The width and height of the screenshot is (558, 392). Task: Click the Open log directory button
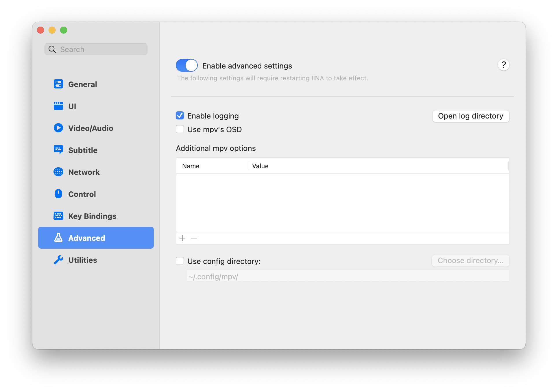coord(471,116)
